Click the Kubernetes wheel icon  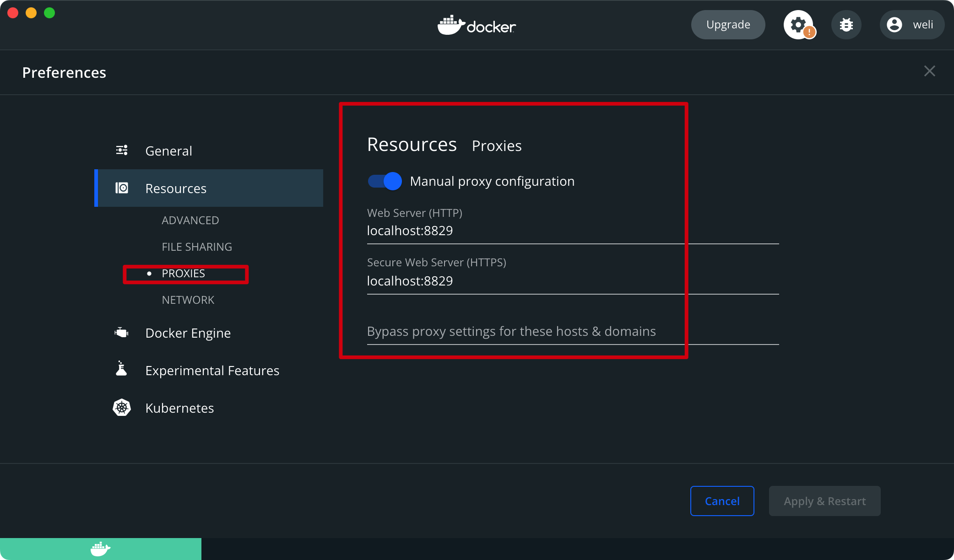click(122, 408)
